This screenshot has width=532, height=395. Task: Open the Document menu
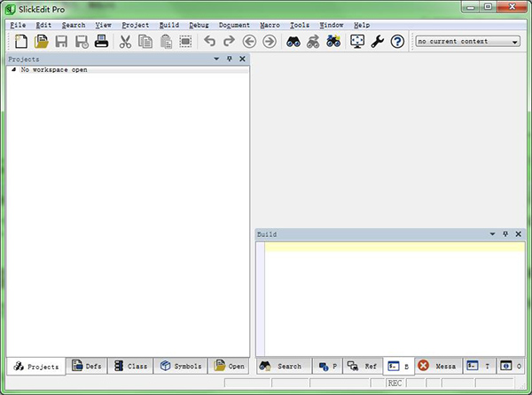click(234, 25)
